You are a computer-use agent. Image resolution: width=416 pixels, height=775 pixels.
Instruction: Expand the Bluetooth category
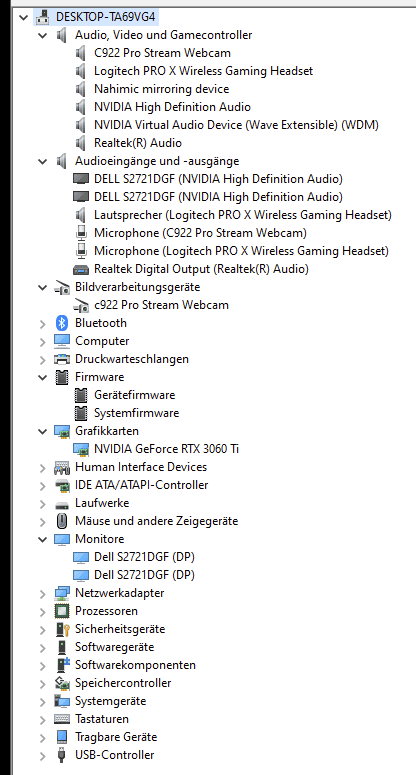coord(42,323)
